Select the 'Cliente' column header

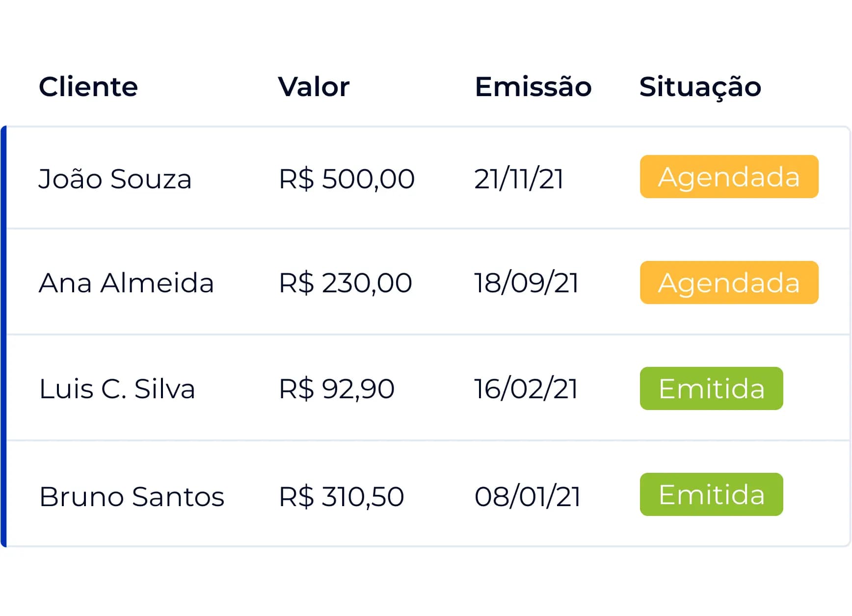(x=88, y=87)
